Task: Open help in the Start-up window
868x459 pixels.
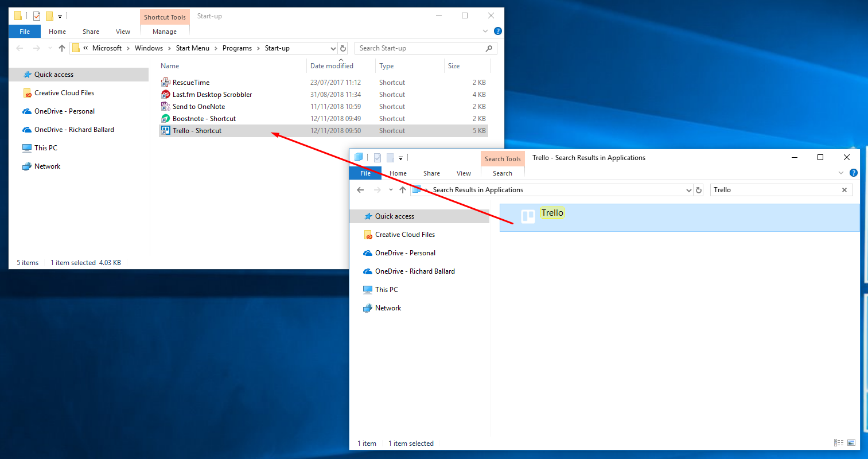Action: click(x=498, y=31)
